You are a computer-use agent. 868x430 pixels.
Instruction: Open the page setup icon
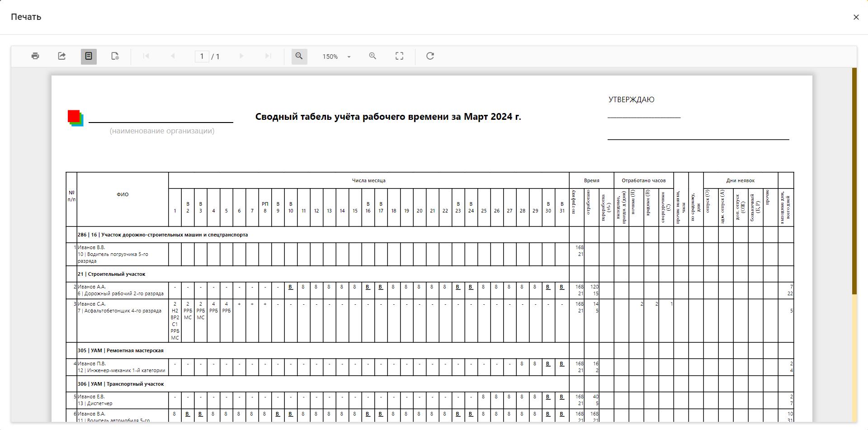coord(115,56)
